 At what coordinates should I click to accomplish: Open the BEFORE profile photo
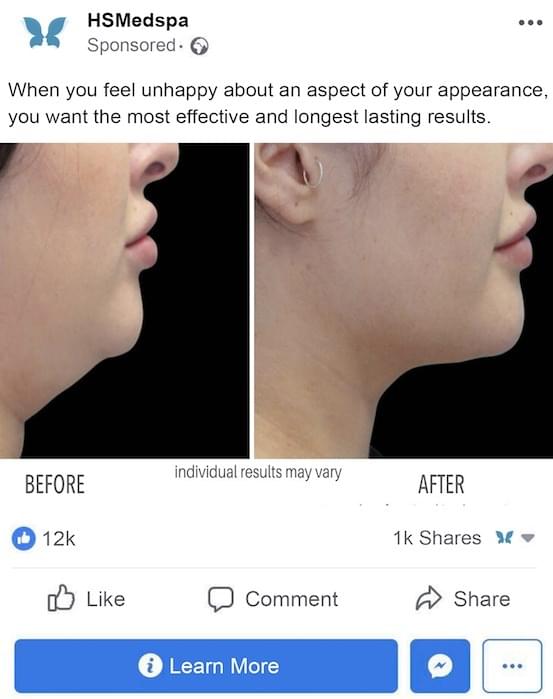point(124,300)
